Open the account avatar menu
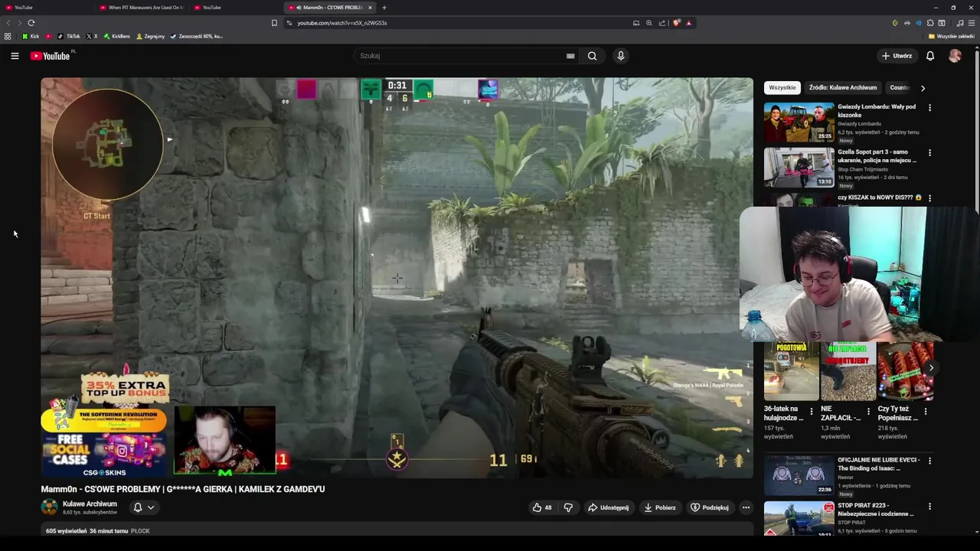Image resolution: width=980 pixels, height=551 pixels. (x=955, y=56)
